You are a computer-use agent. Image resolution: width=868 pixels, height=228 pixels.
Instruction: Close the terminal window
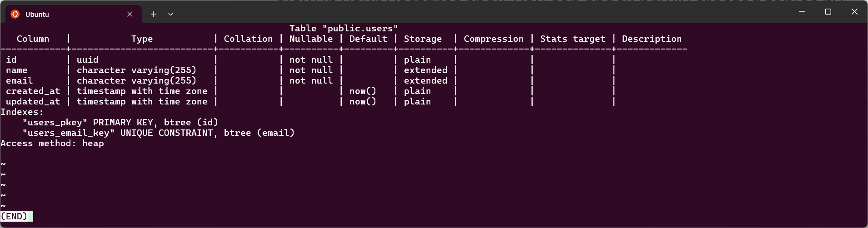[854, 12]
